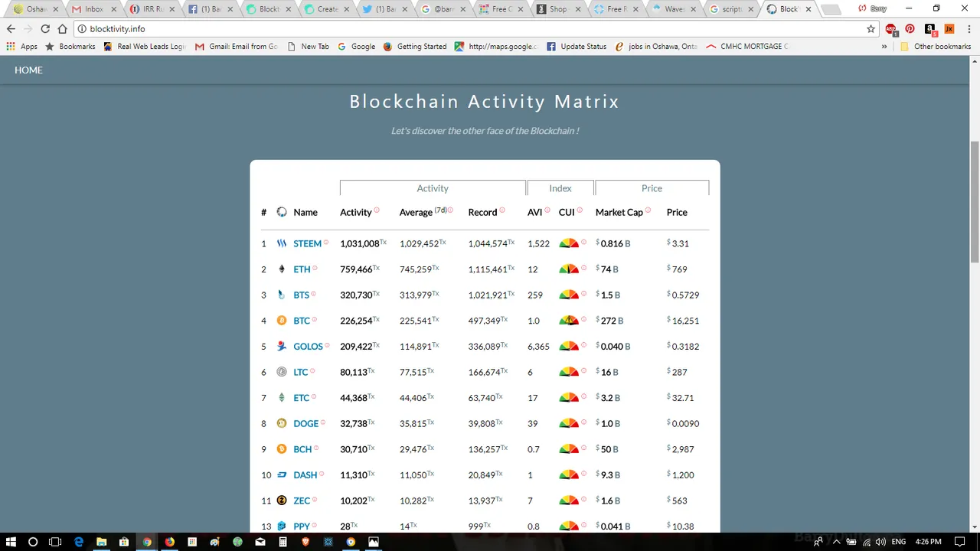Open the Windows Start menu
Screen dimensions: 980x551
coord(11,542)
